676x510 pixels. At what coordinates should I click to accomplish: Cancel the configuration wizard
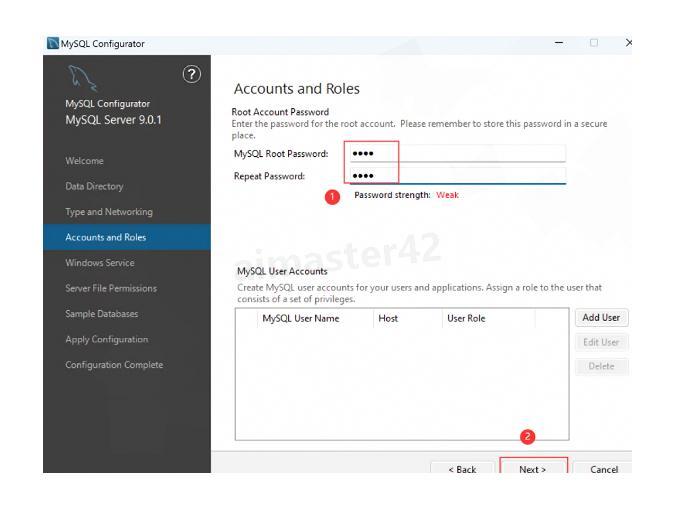tap(604, 469)
